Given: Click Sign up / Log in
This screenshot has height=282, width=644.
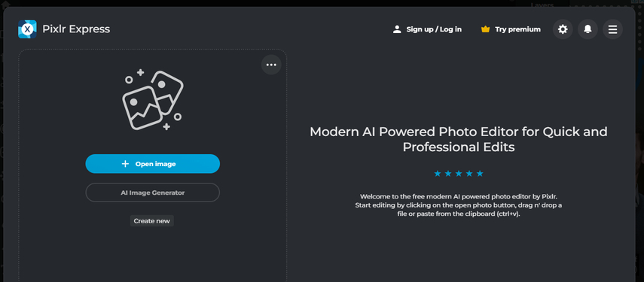Looking at the screenshot, I should pos(427,29).
